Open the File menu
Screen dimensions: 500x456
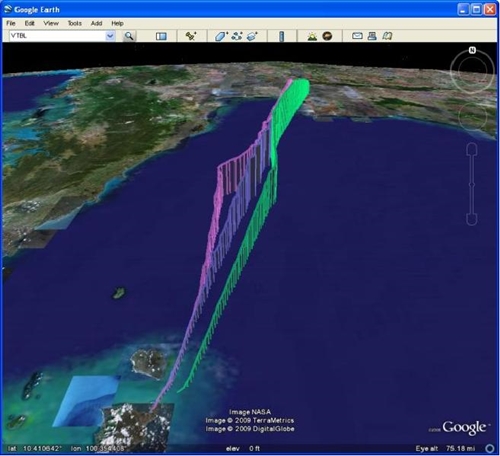pos(11,23)
